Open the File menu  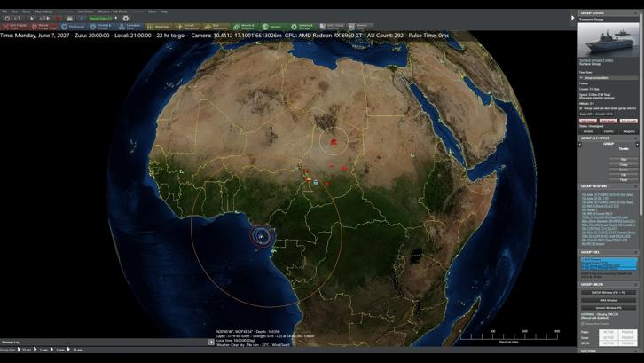pos(4,12)
